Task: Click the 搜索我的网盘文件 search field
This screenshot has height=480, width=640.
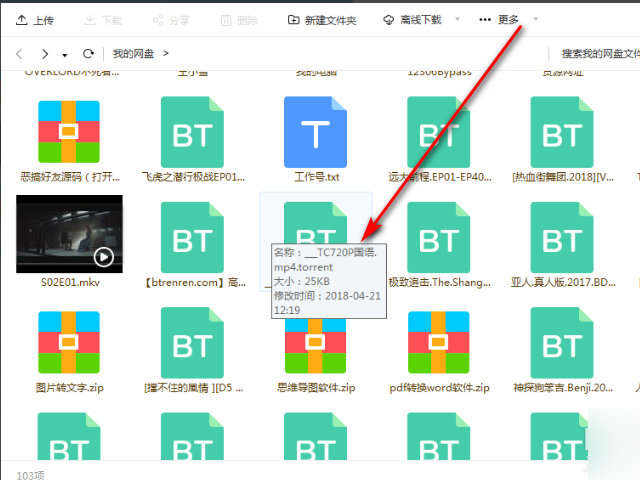Action: [600, 53]
